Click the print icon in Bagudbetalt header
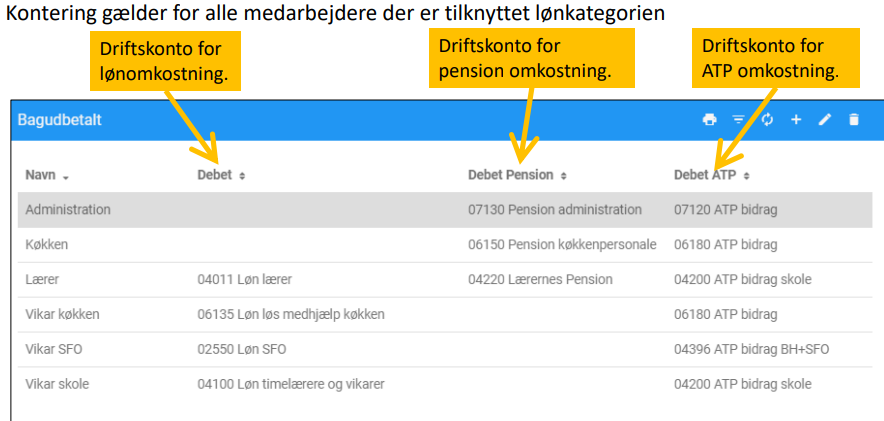This screenshot has height=421, width=884. (709, 119)
